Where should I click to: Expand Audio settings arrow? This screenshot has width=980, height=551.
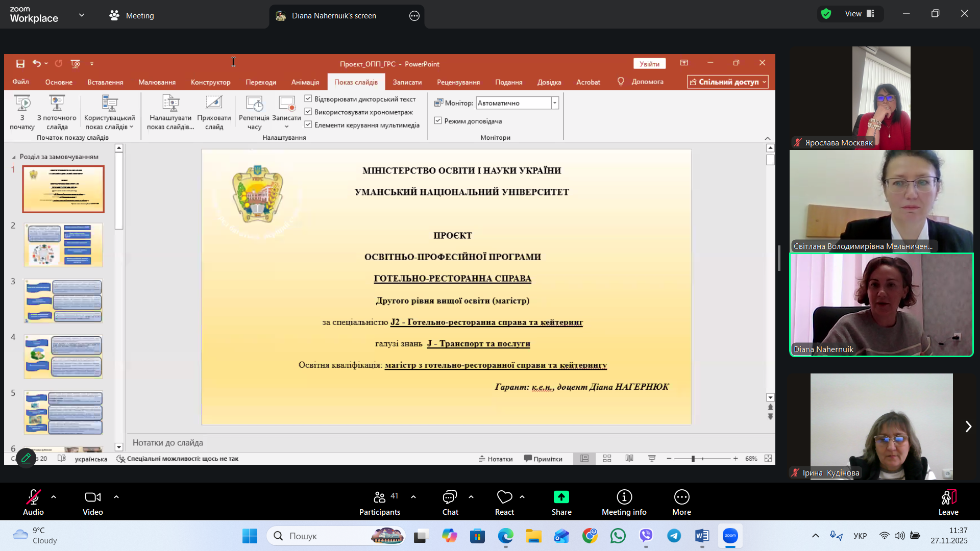pyautogui.click(x=54, y=496)
